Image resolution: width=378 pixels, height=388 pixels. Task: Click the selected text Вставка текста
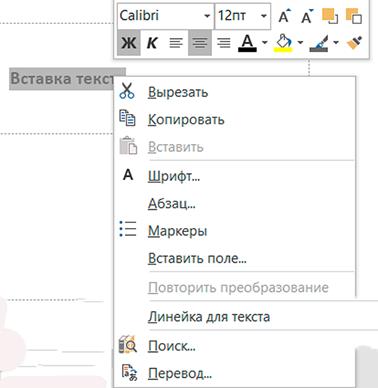[62, 79]
